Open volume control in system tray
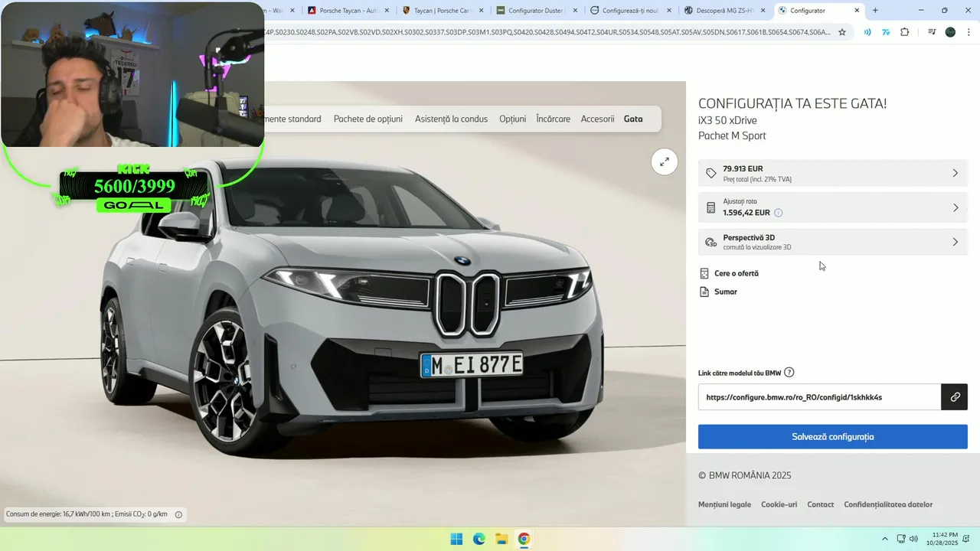980x551 pixels. [x=913, y=539]
